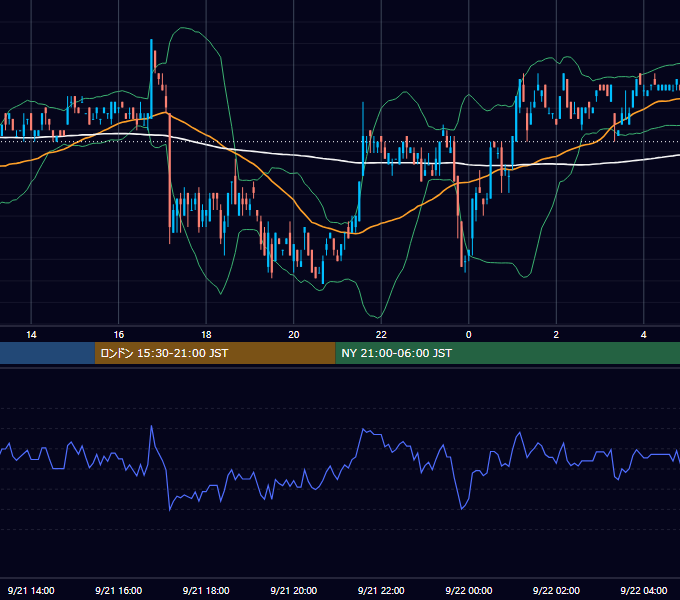The height and width of the screenshot is (600, 680).
Task: Select the blue session bar before ロンドン
Action: [x=48, y=353]
